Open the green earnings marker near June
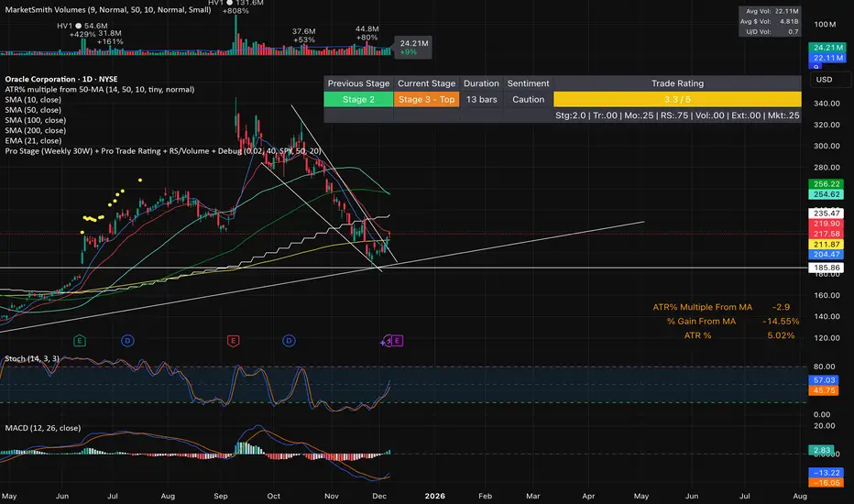 click(x=80, y=341)
